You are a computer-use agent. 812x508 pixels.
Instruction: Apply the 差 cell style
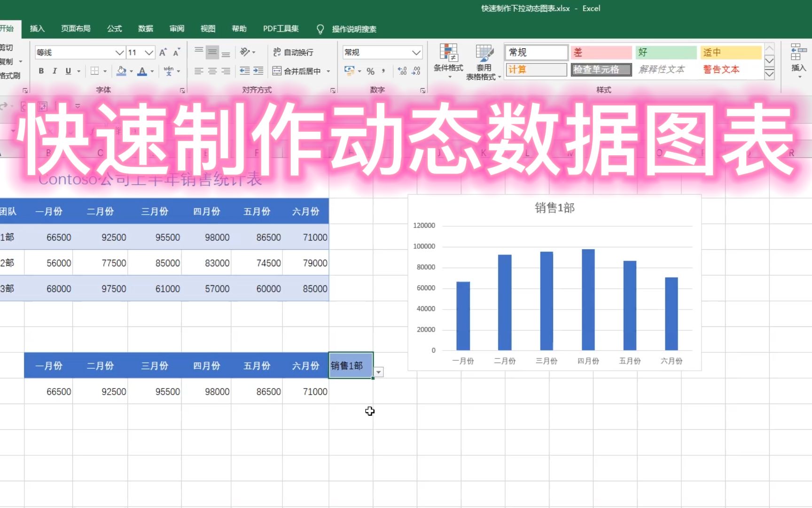601,52
